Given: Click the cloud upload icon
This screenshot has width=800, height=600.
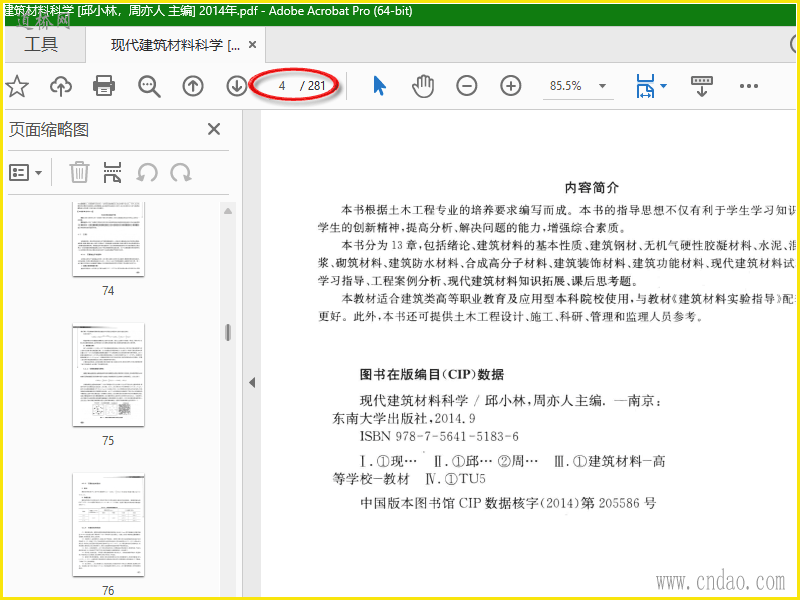Looking at the screenshot, I should coord(61,86).
